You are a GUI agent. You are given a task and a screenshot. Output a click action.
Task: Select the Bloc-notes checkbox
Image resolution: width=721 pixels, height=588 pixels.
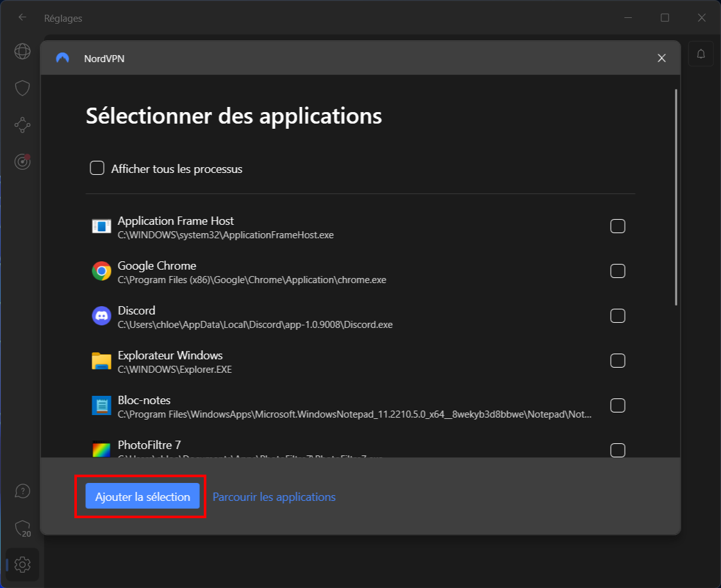click(618, 405)
